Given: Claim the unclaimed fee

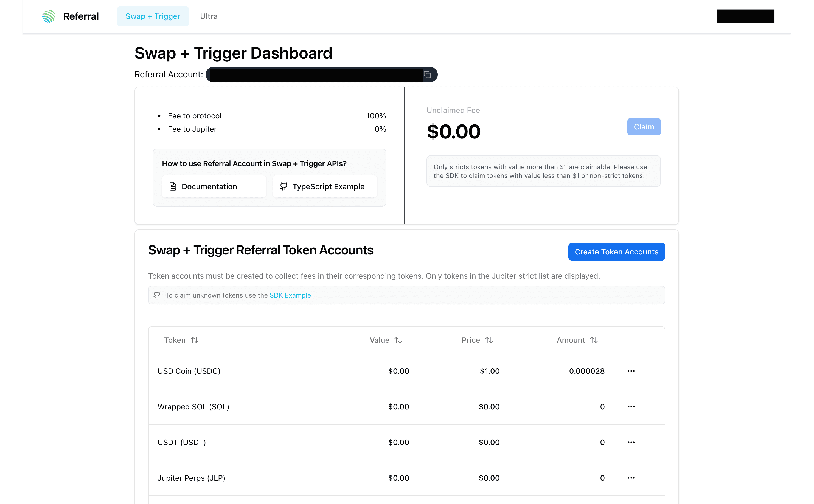Looking at the screenshot, I should [x=644, y=127].
